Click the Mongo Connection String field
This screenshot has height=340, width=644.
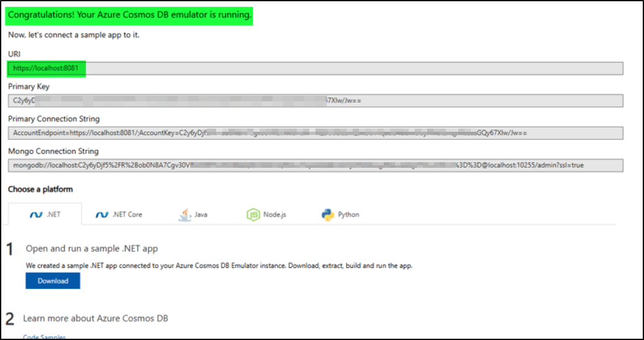tap(315, 165)
